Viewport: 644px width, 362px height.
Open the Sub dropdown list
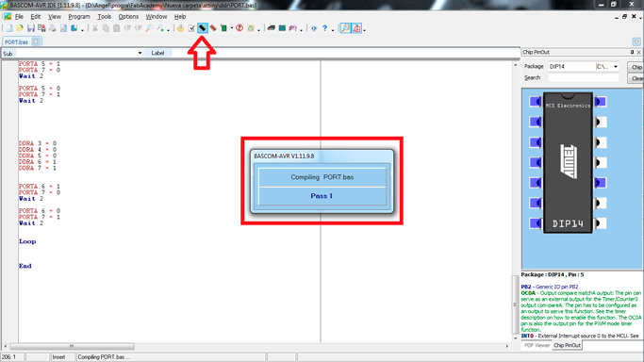click(x=140, y=54)
